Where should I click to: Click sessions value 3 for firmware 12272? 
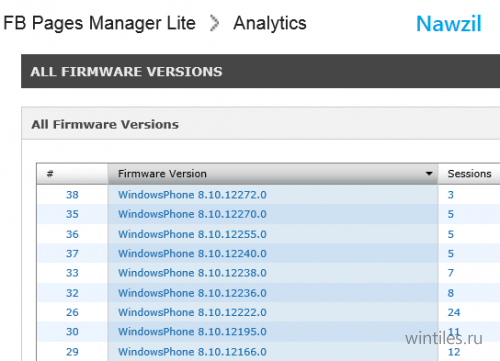point(451,195)
